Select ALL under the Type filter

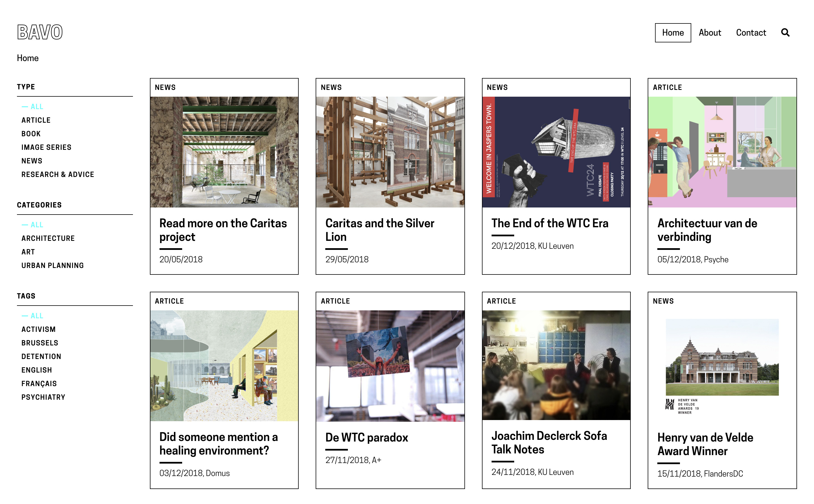32,107
